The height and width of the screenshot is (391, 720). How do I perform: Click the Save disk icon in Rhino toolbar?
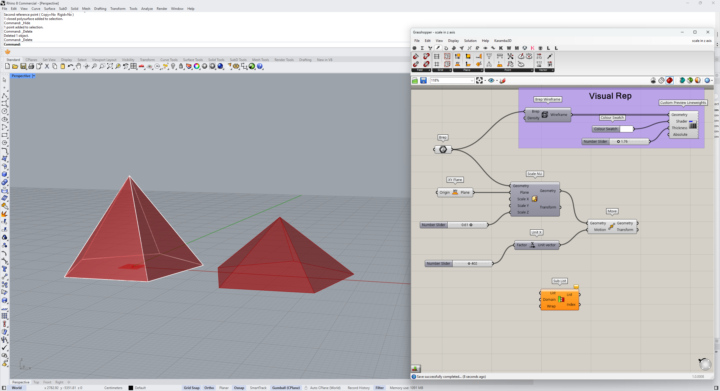(23, 67)
